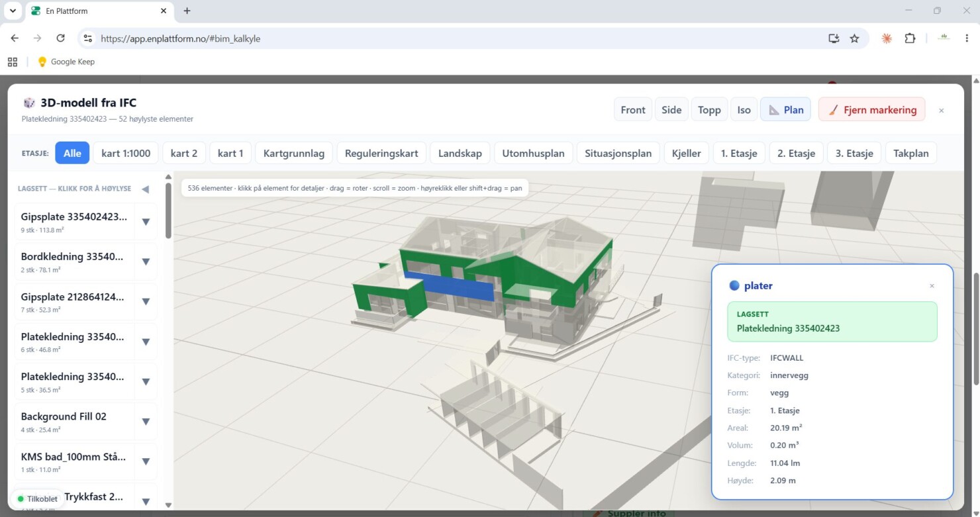Highlight the KMS bad_100mm layer set
The width and height of the screenshot is (980, 517).
coord(74,461)
